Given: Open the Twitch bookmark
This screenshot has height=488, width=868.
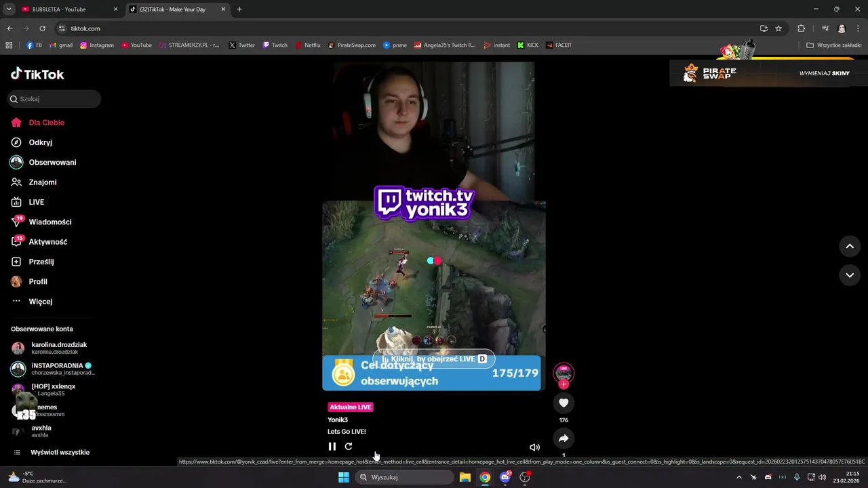Looking at the screenshot, I should [x=275, y=45].
